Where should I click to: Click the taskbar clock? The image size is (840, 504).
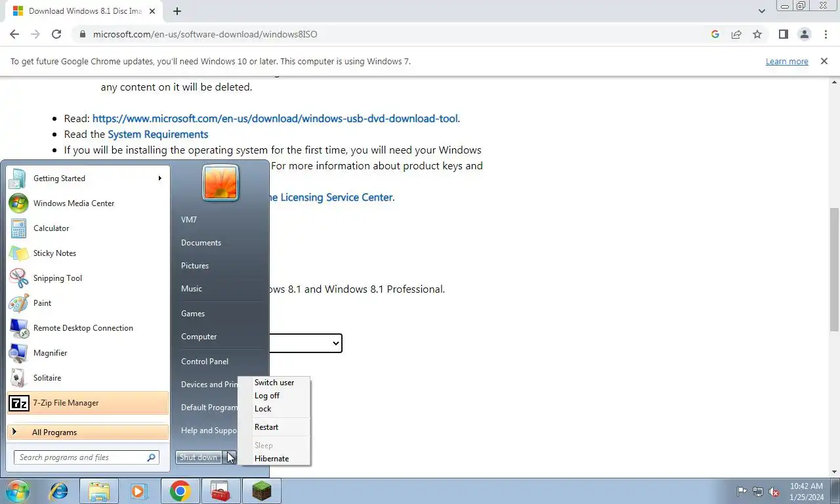point(807,492)
